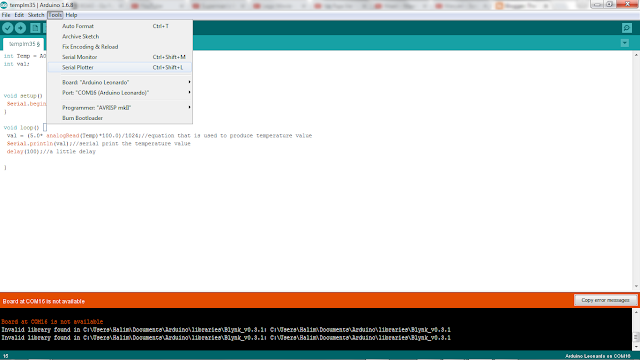Switch to templm35 sketch tab
Image resolution: width=640 pixels, height=360 pixels.
pos(24,44)
